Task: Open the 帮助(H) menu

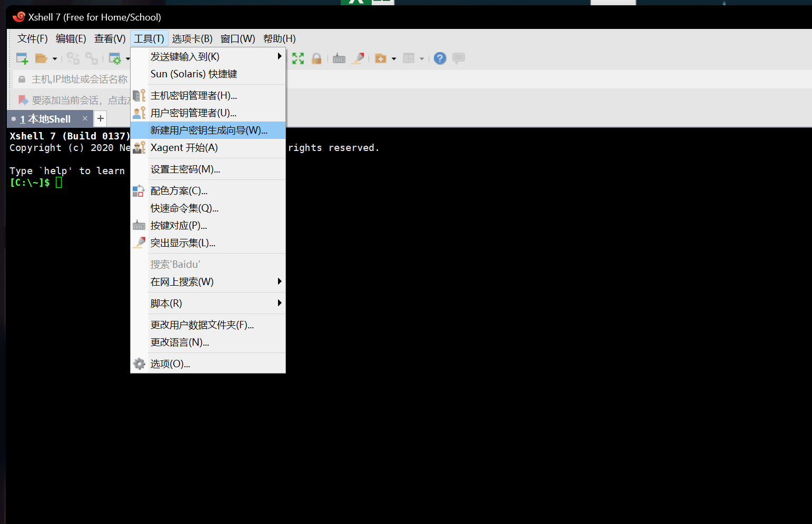Action: 280,38
